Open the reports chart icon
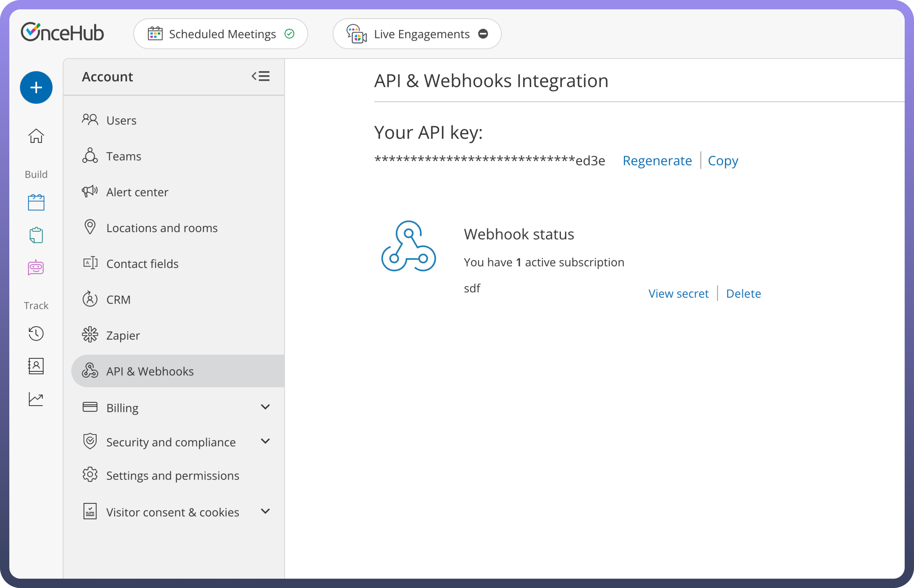 [x=36, y=399]
